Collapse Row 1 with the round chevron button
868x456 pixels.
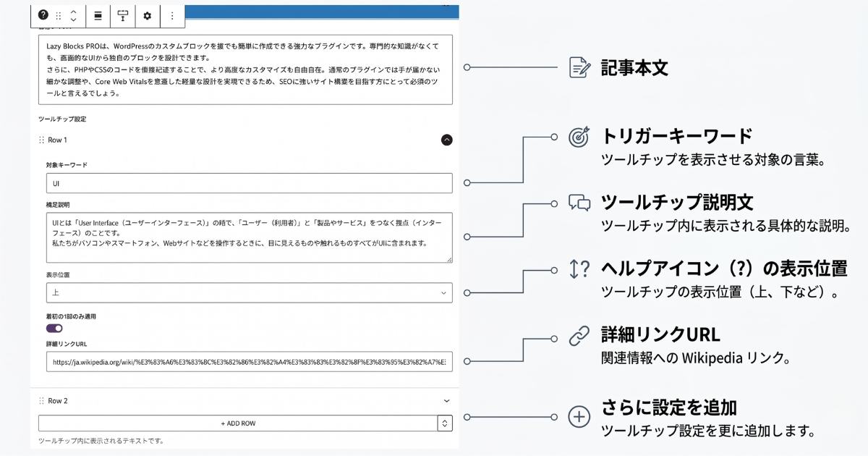click(446, 140)
